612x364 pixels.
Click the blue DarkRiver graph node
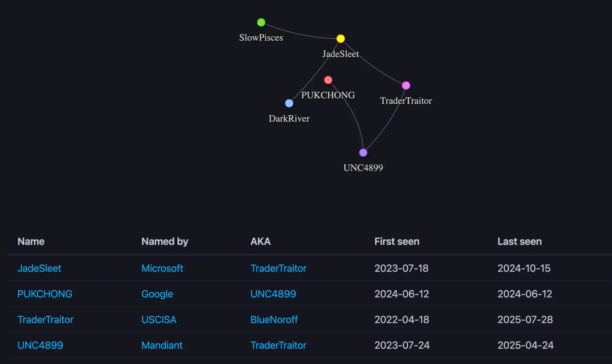289,103
